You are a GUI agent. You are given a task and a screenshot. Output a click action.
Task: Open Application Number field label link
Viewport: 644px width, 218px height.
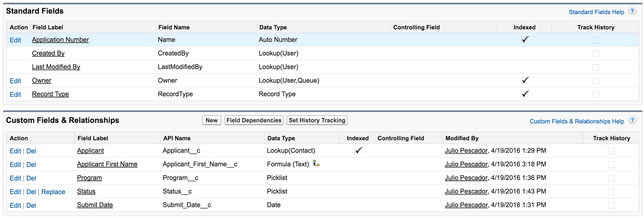tap(61, 40)
